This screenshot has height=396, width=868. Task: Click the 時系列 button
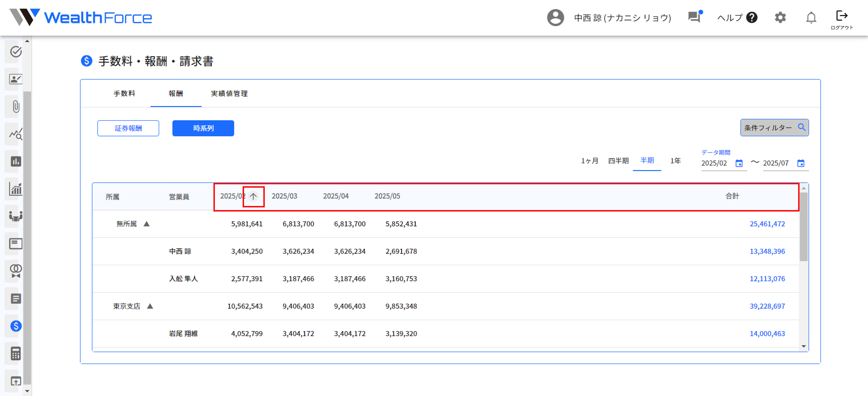coord(203,128)
